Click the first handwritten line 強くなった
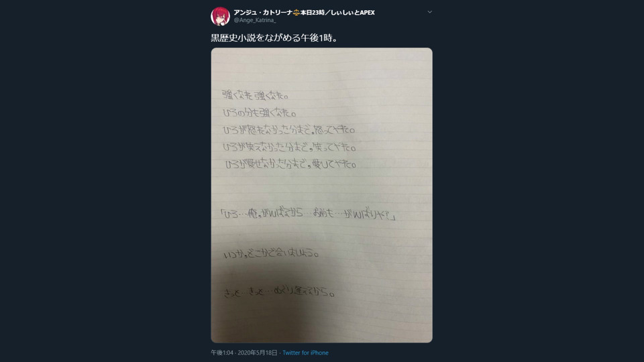 coord(256,95)
